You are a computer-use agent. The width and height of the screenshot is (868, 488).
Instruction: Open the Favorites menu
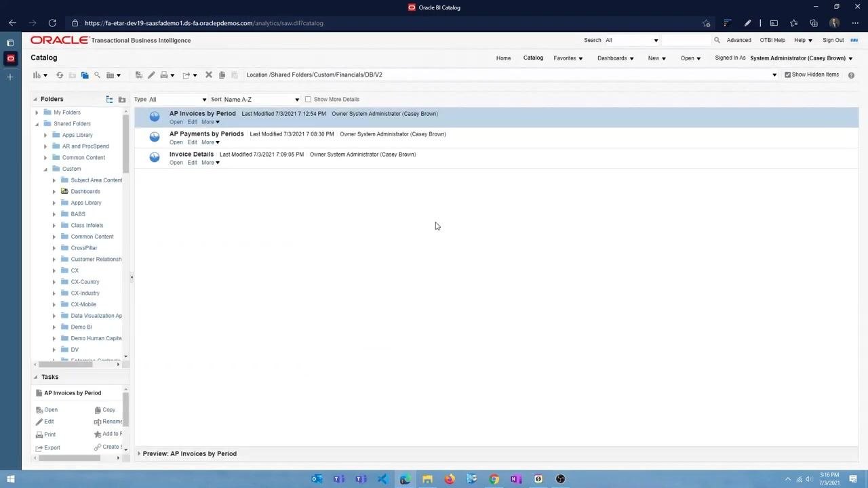tap(568, 58)
